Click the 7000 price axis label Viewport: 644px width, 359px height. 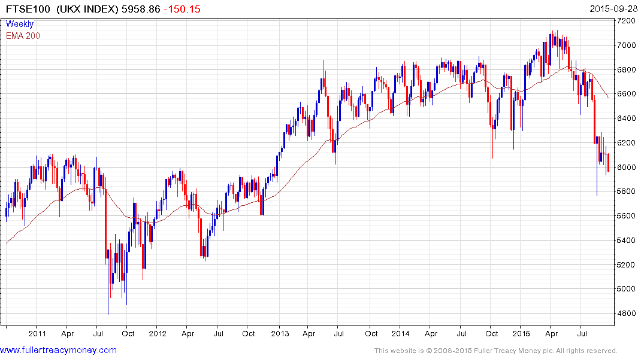point(627,45)
